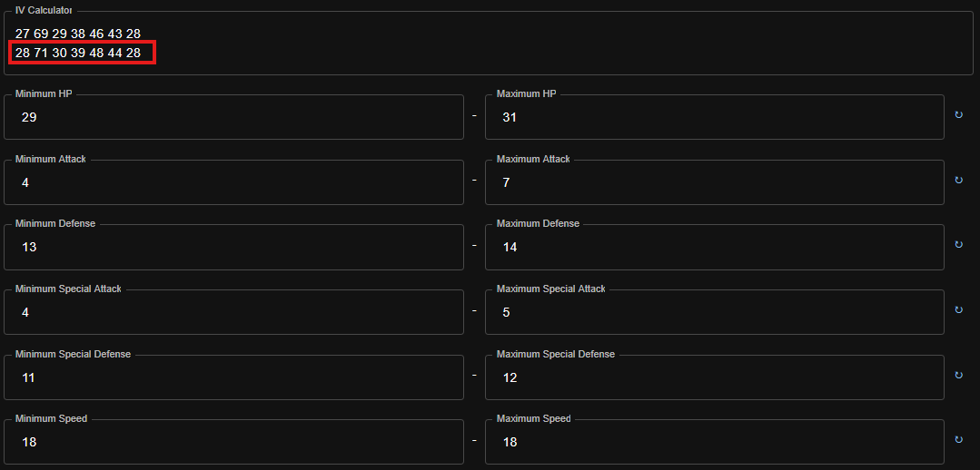The width and height of the screenshot is (980, 470).
Task: Reset the Special Attack range refresh icon
Action: pyautogui.click(x=958, y=310)
